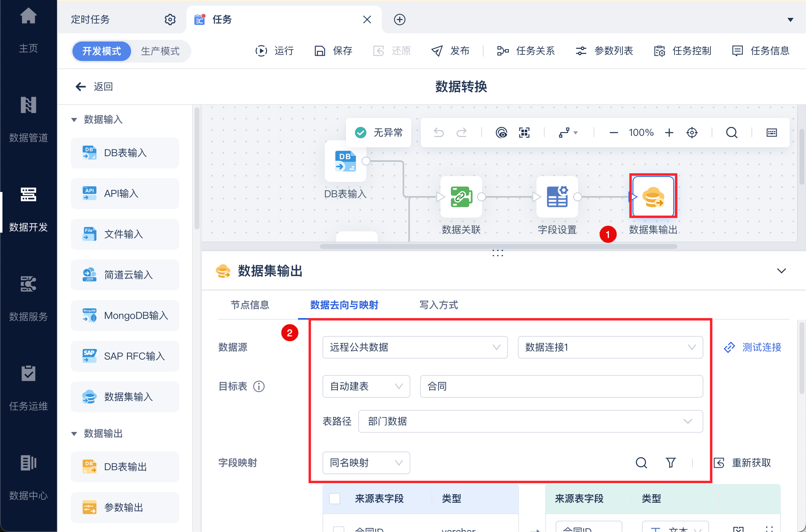Open the 远程公共数据 data source dropdown

[x=414, y=347]
